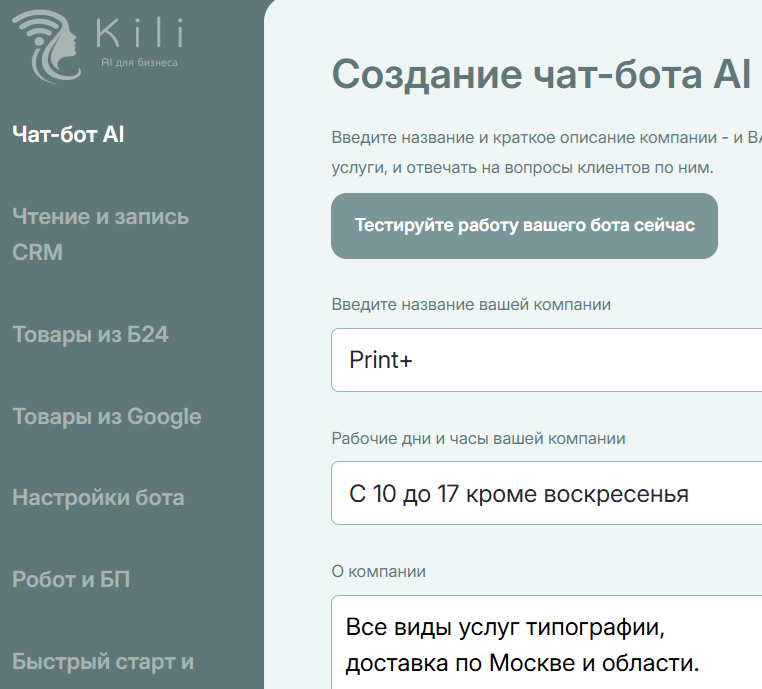Screen dimensions: 762x689
Task: Click label Рабочие дни и часы вашей компании
Action: 478,439
